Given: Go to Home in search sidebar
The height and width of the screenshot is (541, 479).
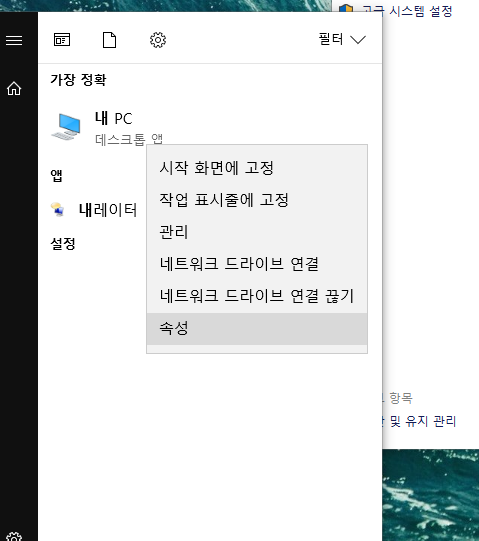Looking at the screenshot, I should tap(14, 88).
